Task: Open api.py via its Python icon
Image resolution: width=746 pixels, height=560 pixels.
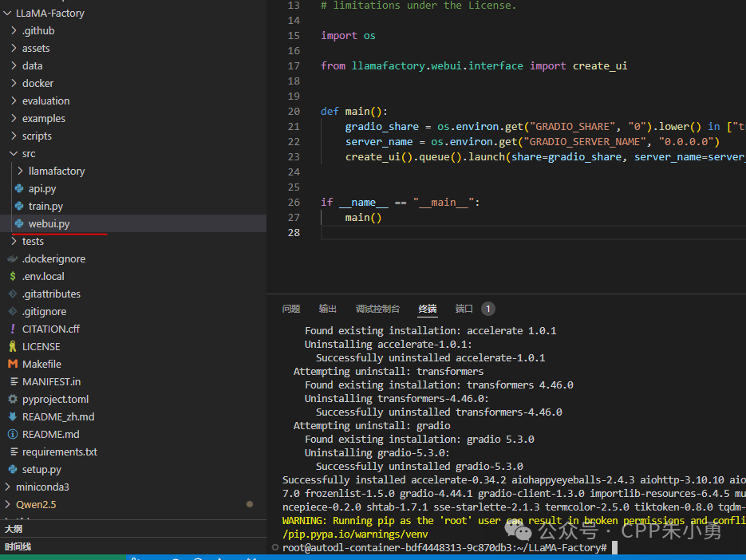Action: 19,188
